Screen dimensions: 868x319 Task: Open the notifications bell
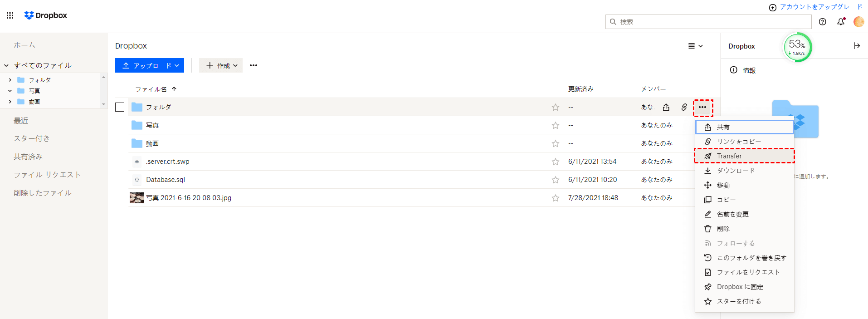(840, 22)
